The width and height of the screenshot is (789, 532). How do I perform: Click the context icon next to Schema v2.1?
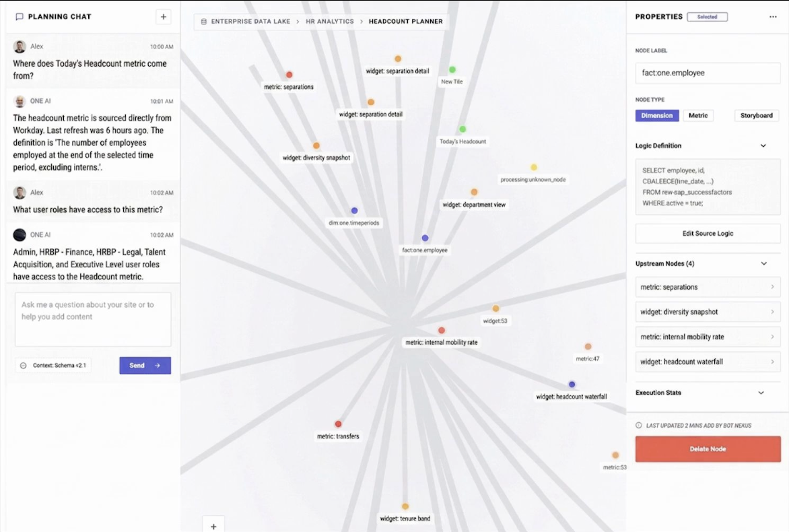[x=23, y=366]
